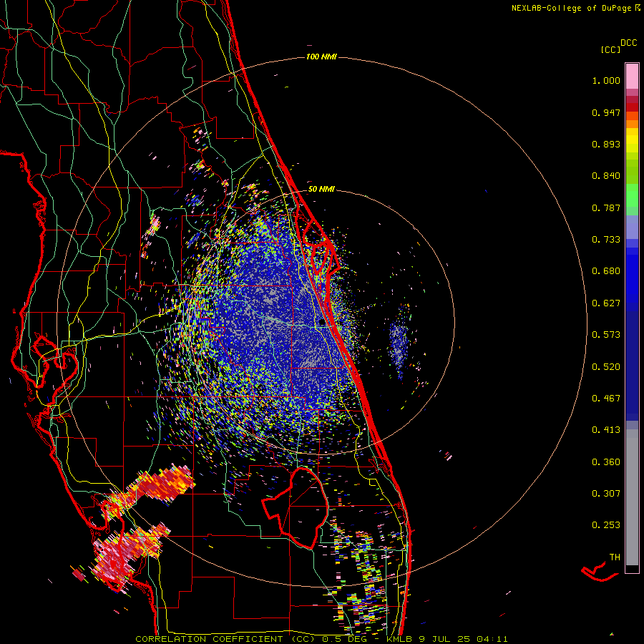Click the CORRELATION COEFFICIENT (CC) footer text

(x=225, y=639)
